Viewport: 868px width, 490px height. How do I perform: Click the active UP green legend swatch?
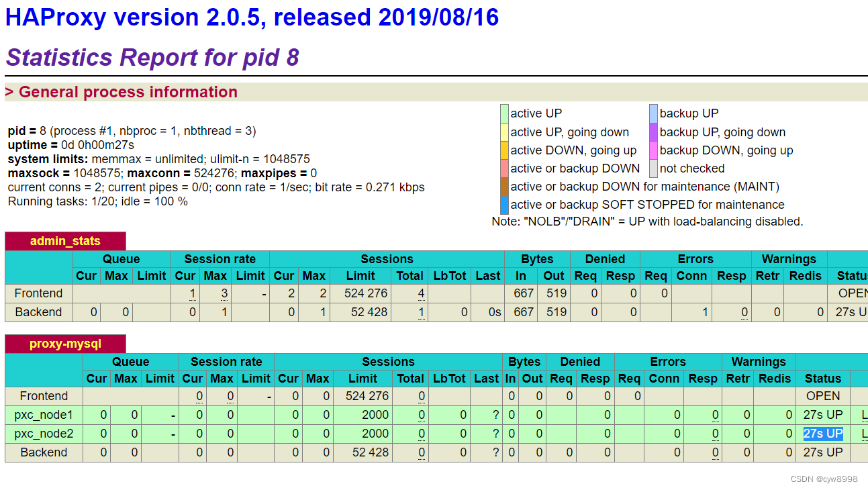[x=504, y=113]
